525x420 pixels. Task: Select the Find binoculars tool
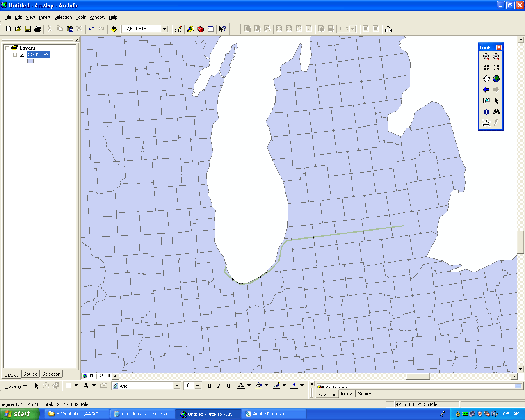click(x=496, y=112)
